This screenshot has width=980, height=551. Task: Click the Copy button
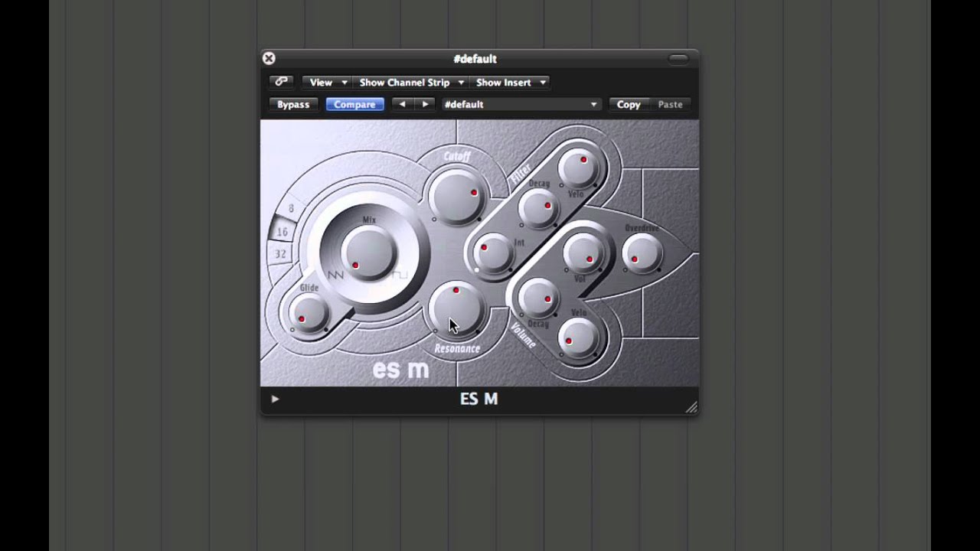(629, 104)
